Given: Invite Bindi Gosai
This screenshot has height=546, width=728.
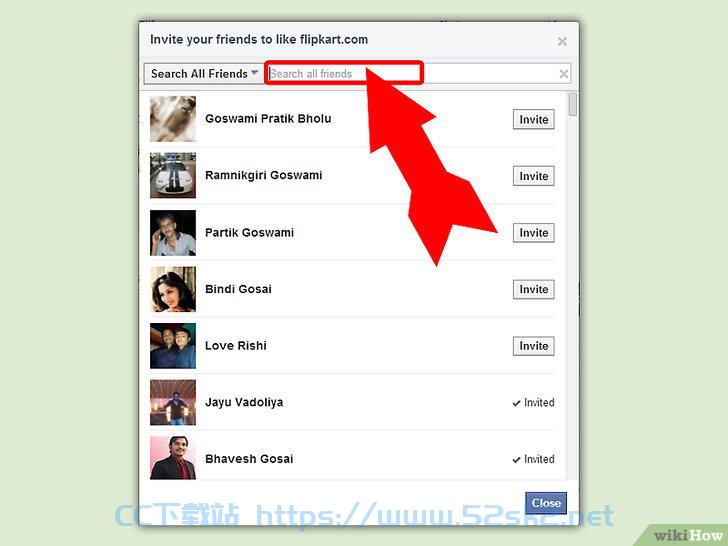Looking at the screenshot, I should (x=533, y=289).
